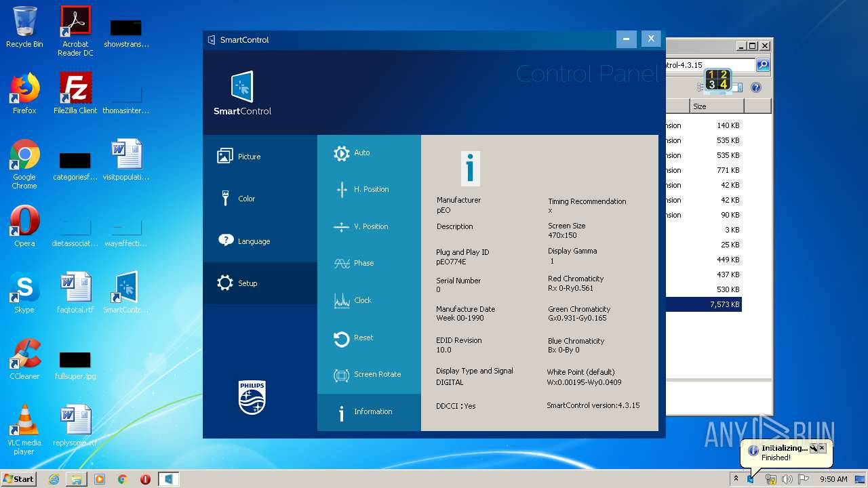Viewport: 868px width, 488px height.
Task: Open Google Chrome desktop shortcut
Action: tap(24, 164)
